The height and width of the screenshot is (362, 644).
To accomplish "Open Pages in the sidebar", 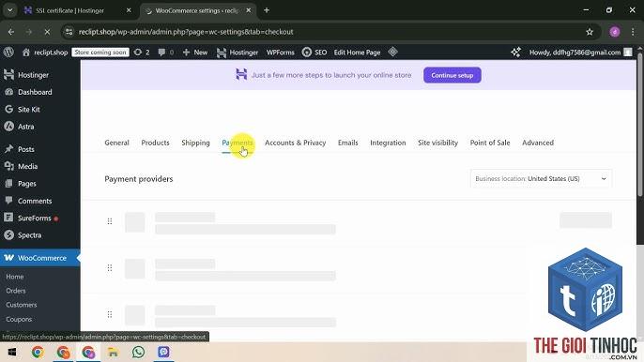I will (39, 184).
